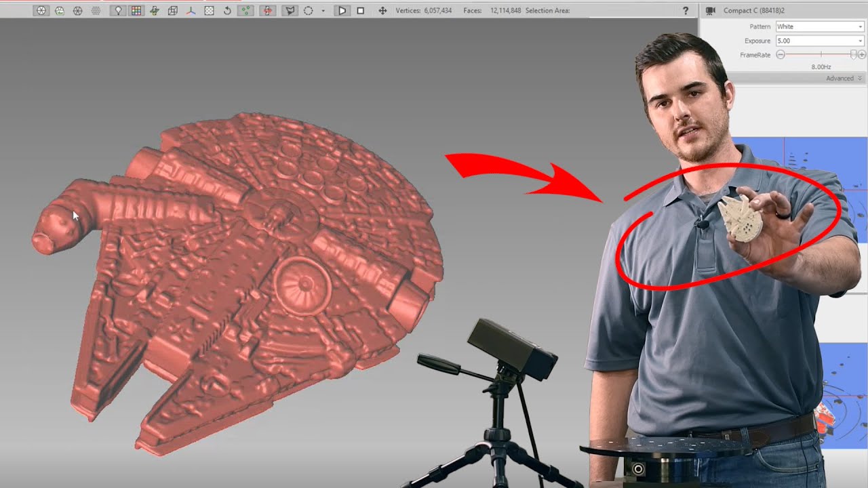Click the circular arrow reset view icon

(x=227, y=11)
